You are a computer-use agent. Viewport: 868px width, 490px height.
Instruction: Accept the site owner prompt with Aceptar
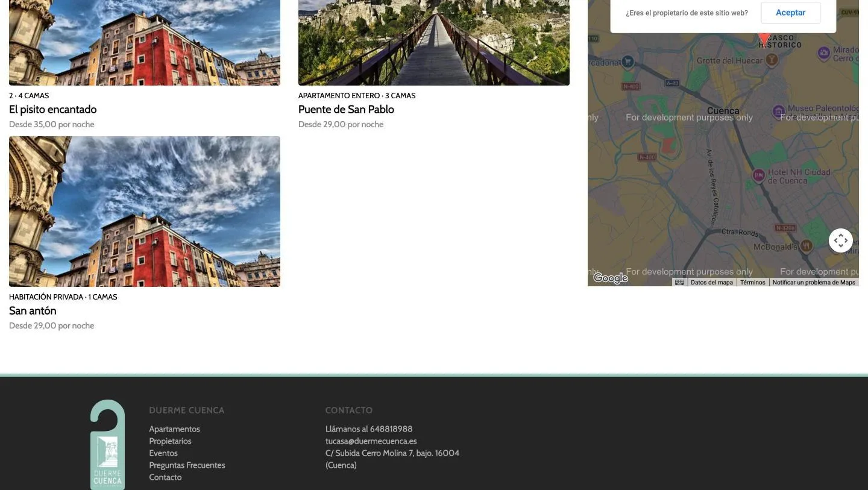[x=790, y=13]
